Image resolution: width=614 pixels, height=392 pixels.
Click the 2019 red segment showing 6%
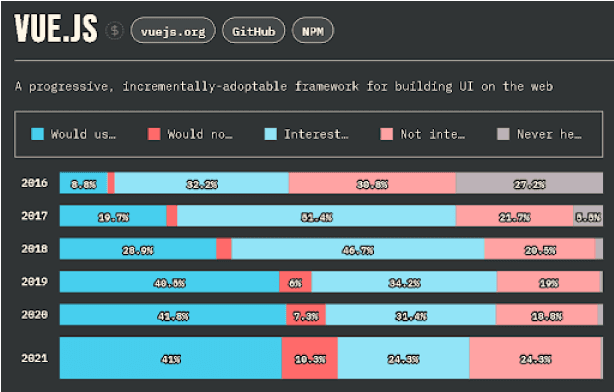tap(295, 282)
